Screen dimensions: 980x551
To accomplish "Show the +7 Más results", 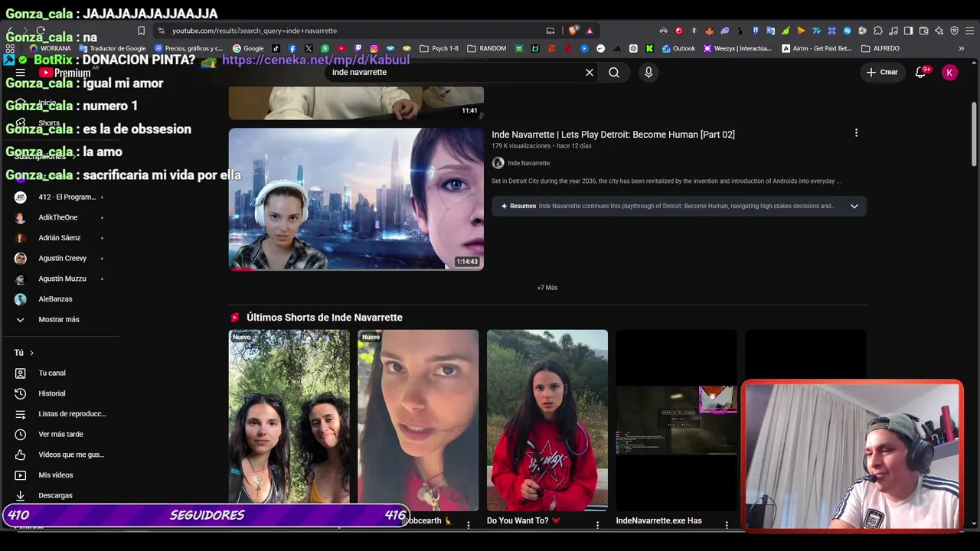I will 547,288.
